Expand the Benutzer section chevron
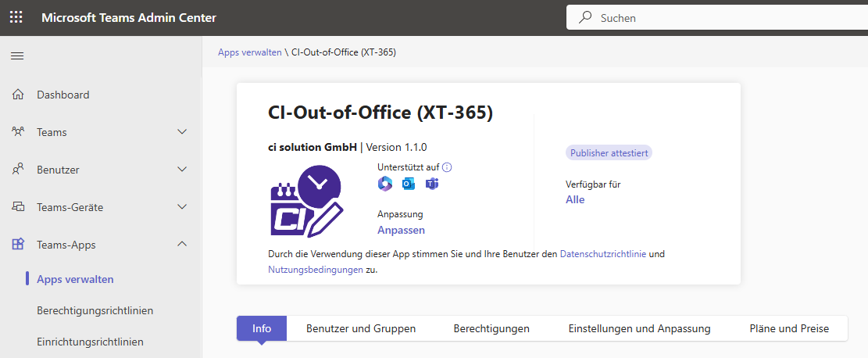 click(x=182, y=170)
